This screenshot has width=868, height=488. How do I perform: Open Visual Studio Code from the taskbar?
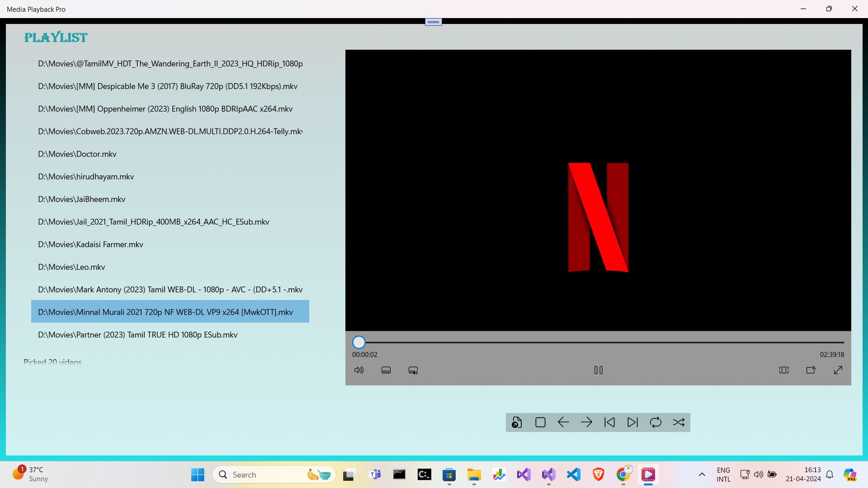[x=573, y=474]
